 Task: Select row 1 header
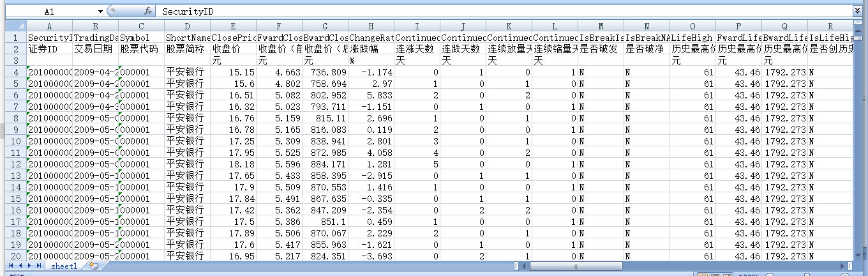[x=15, y=38]
